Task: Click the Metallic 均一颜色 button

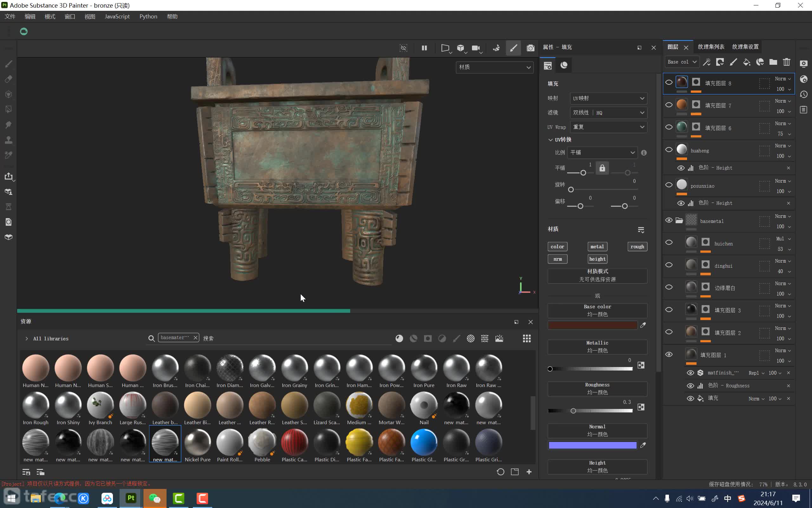Action: click(x=597, y=347)
